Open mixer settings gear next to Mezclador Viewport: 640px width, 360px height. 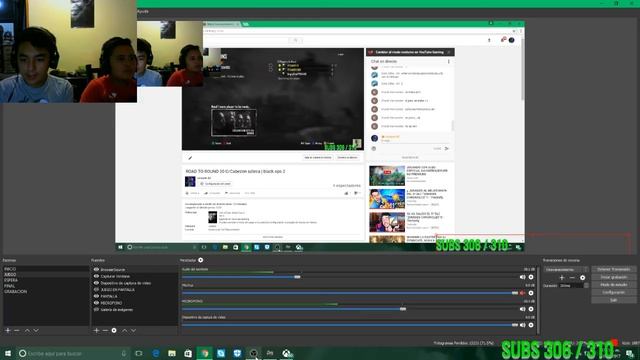click(x=200, y=260)
